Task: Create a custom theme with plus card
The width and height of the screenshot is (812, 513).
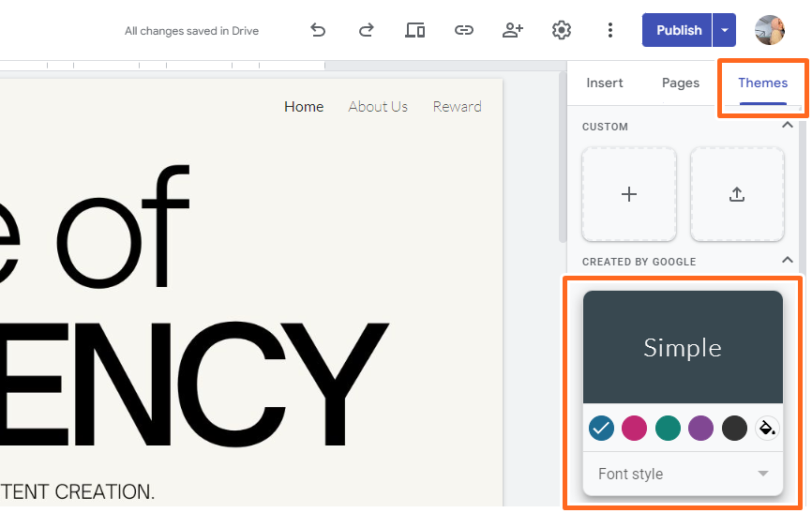Action: (x=628, y=194)
